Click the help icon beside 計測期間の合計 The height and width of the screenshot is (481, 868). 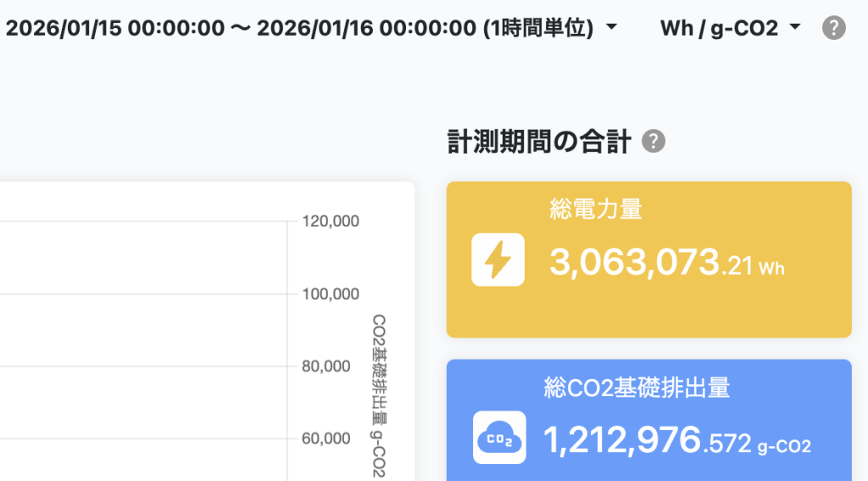pyautogui.click(x=653, y=142)
